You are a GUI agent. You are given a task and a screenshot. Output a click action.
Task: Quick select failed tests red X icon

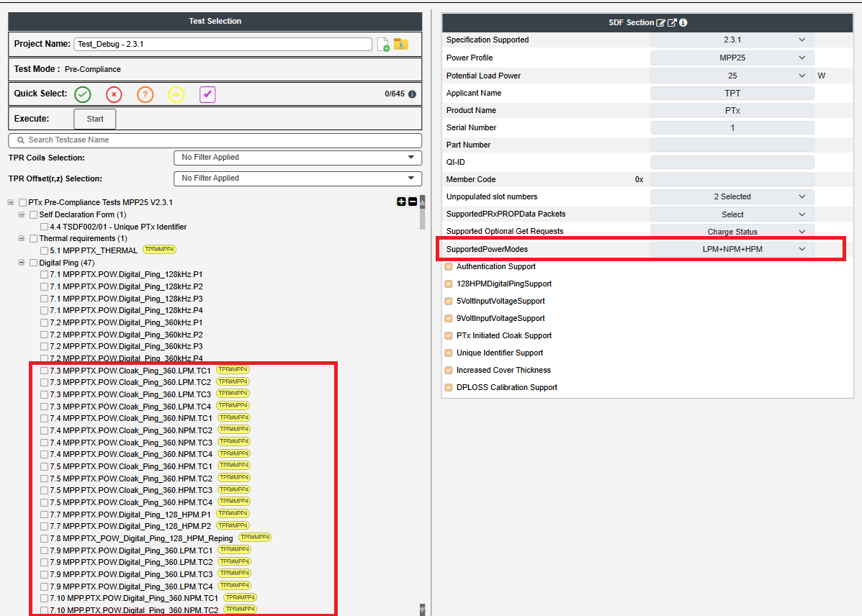click(x=114, y=94)
